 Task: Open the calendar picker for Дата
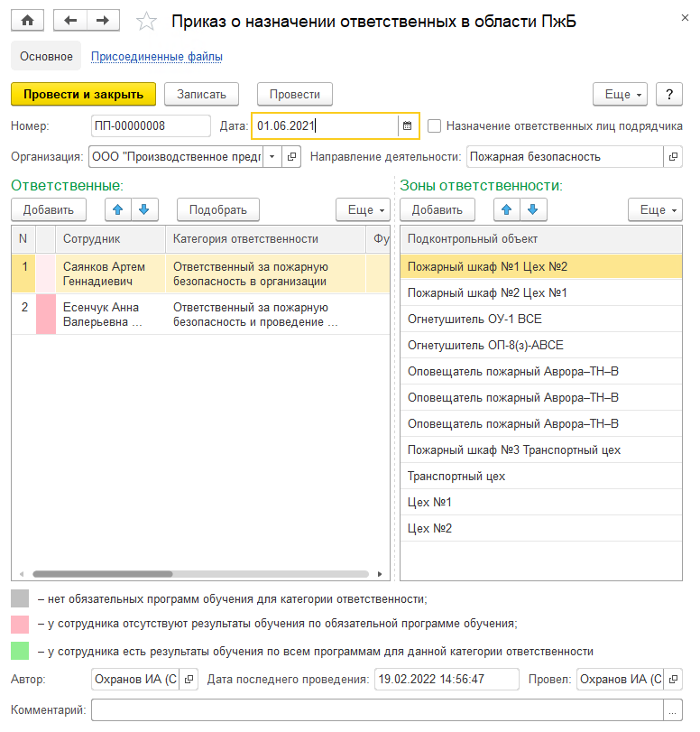click(408, 125)
